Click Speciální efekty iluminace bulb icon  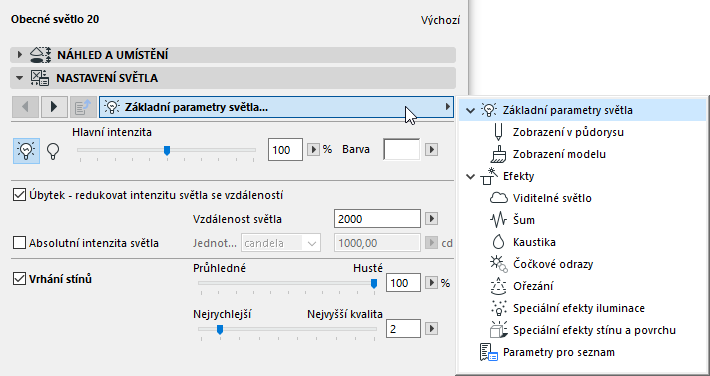(x=499, y=308)
